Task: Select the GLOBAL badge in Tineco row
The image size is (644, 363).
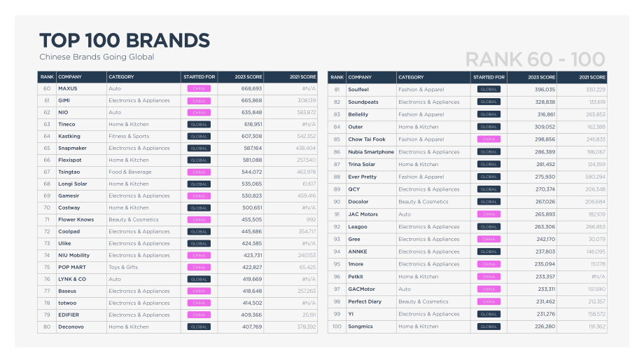Action: coord(199,124)
